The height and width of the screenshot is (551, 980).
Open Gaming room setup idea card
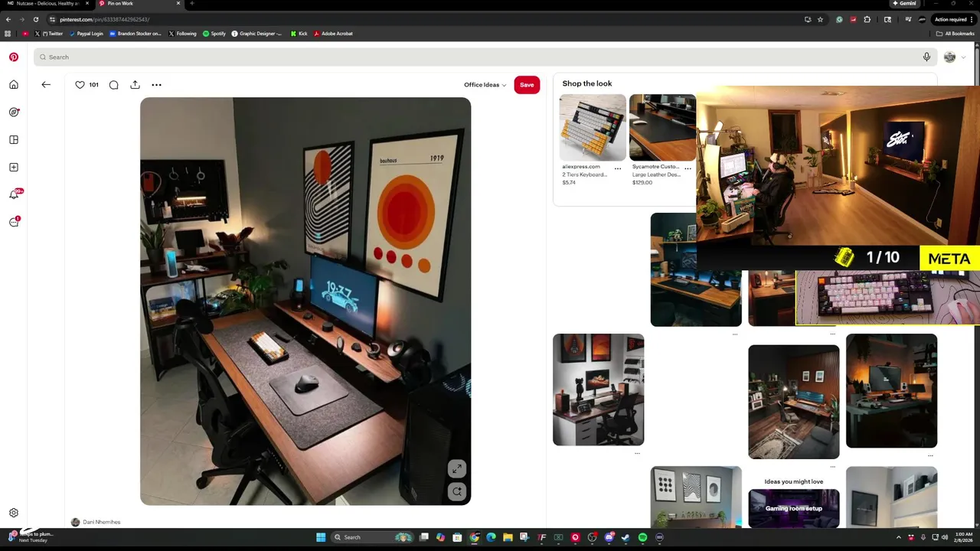[x=793, y=508]
